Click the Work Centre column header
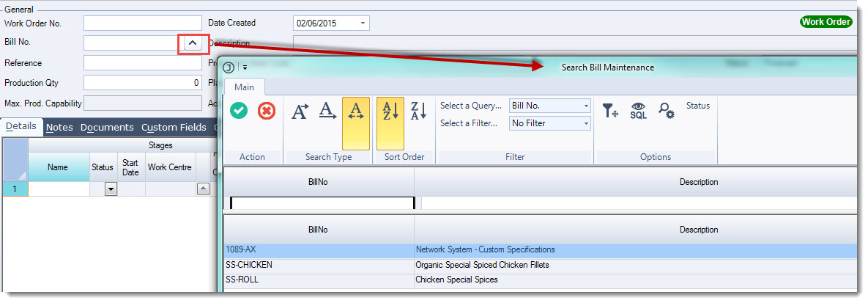Image resolution: width=868 pixels, height=303 pixels. point(169,167)
